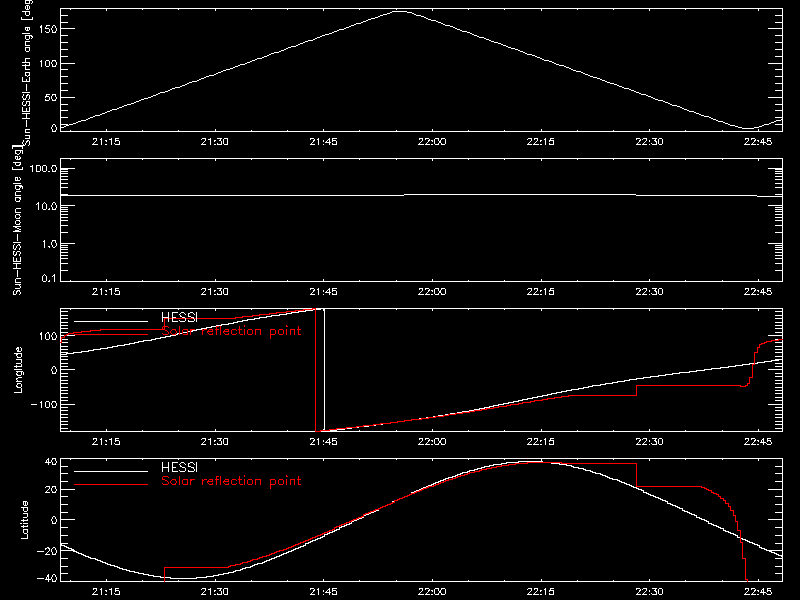Click red legend line sample in Longitude plot
This screenshot has width=800, height=600.
[x=111, y=335]
